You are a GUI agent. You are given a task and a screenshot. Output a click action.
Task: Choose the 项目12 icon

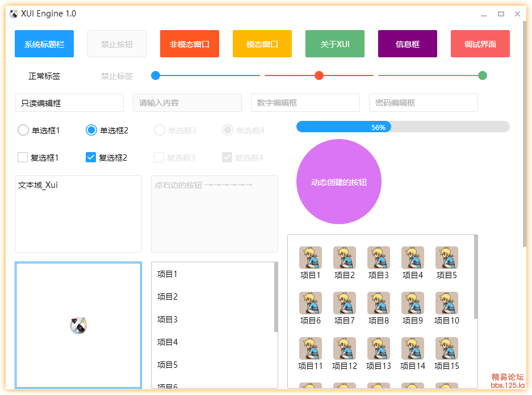coord(345,348)
